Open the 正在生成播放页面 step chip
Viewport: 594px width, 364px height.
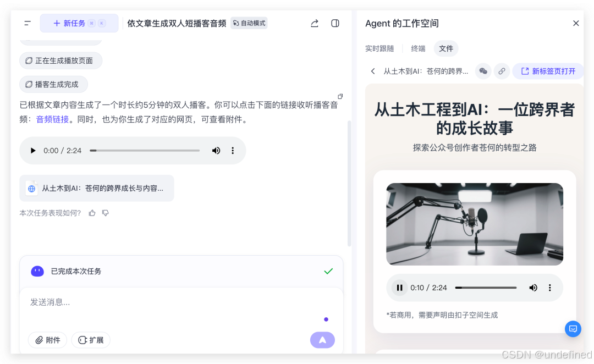61,60
